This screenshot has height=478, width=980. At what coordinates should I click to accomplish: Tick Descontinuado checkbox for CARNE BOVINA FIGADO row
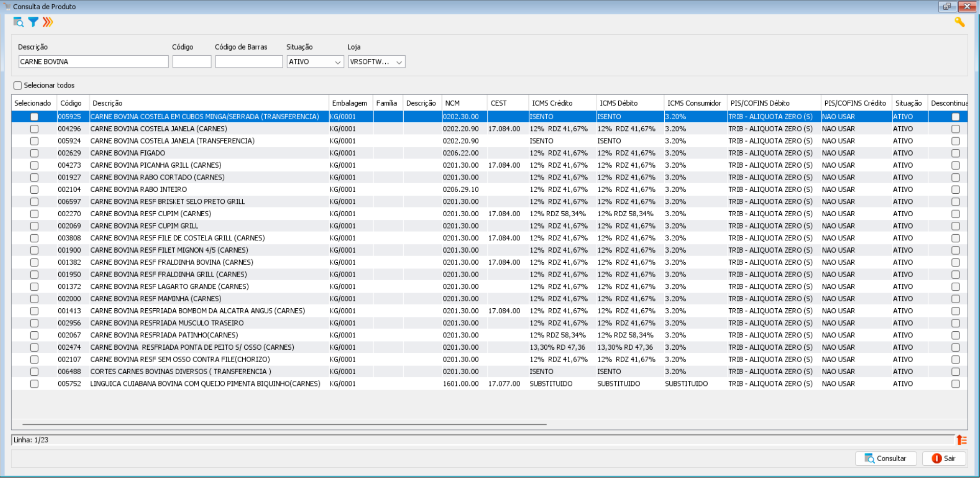point(955,153)
